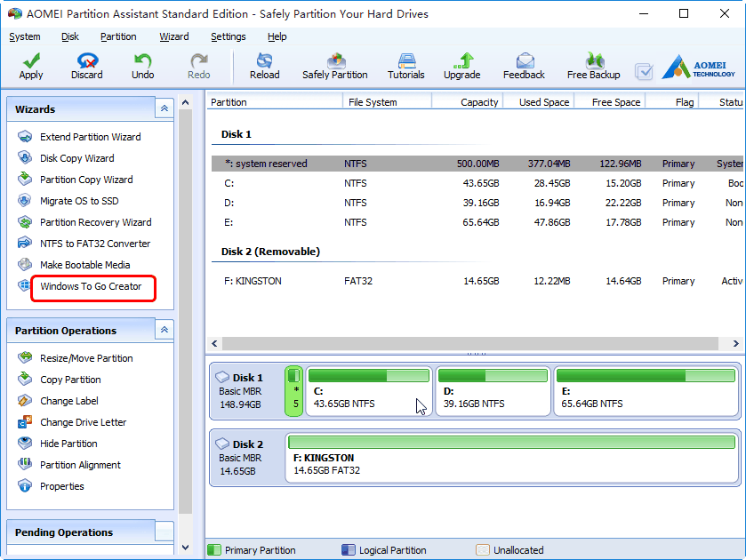The image size is (746, 560).
Task: Click the Redo arrow icon
Action: [199, 61]
